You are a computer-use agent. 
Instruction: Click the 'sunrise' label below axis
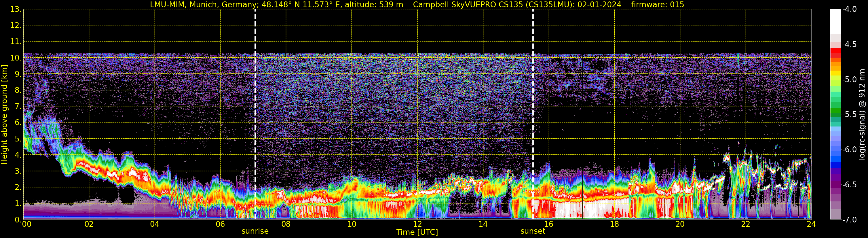click(x=255, y=231)
